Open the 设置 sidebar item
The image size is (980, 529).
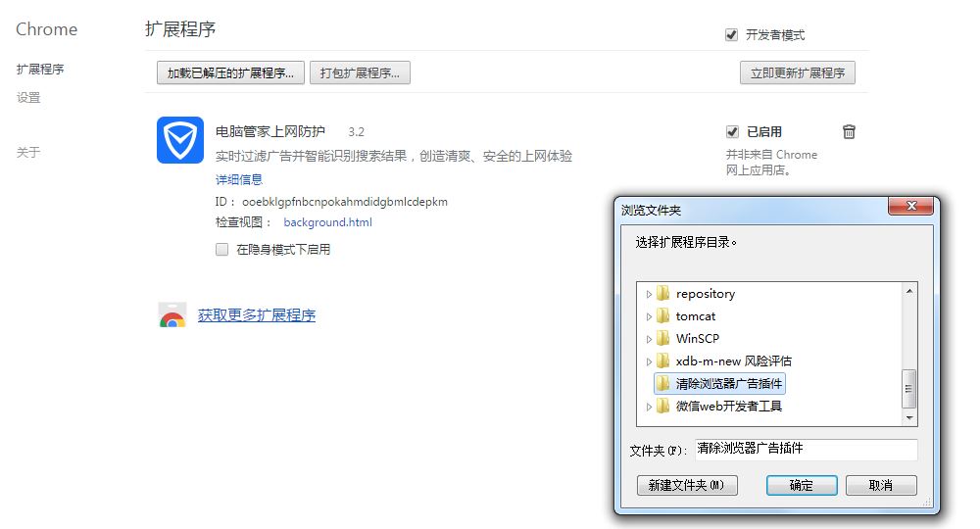coord(28,97)
